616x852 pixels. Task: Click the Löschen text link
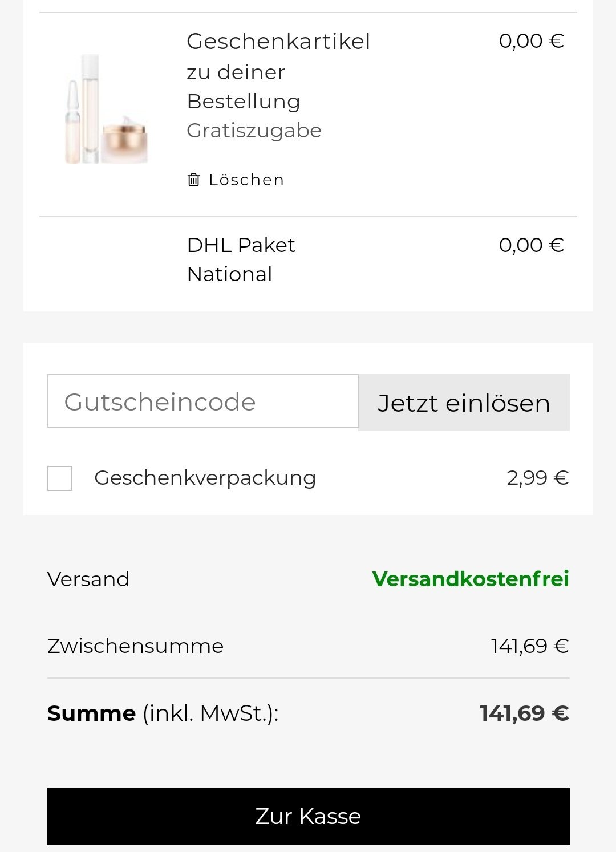(246, 180)
